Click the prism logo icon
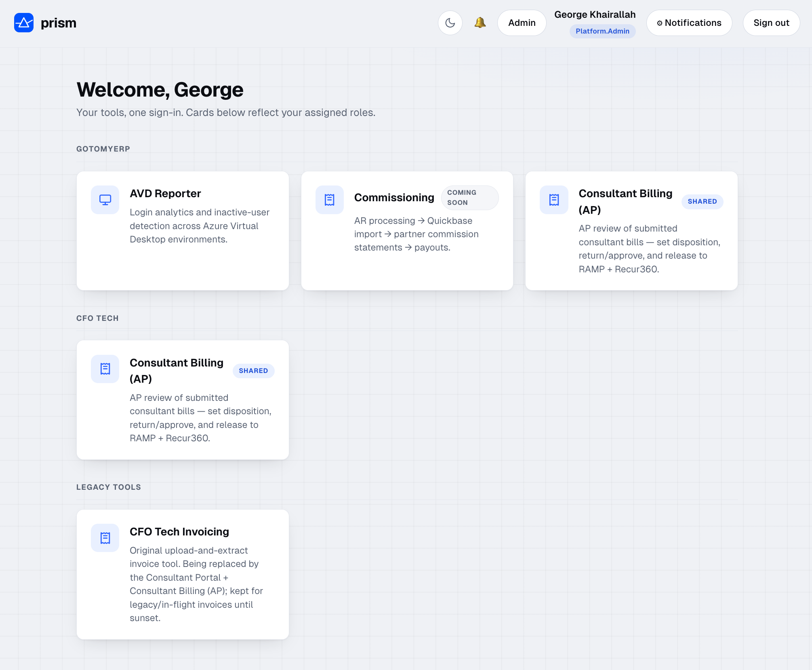The width and height of the screenshot is (812, 670). tap(24, 23)
